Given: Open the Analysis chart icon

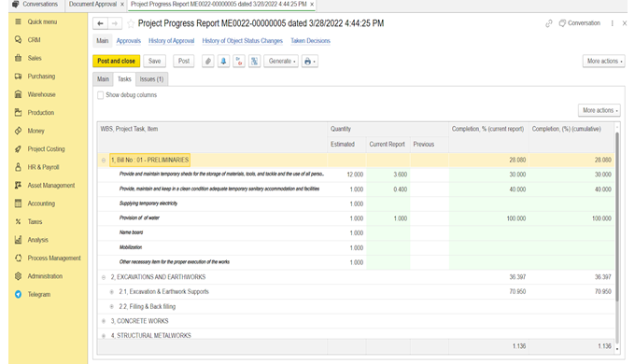Looking at the screenshot, I should pos(19,240).
